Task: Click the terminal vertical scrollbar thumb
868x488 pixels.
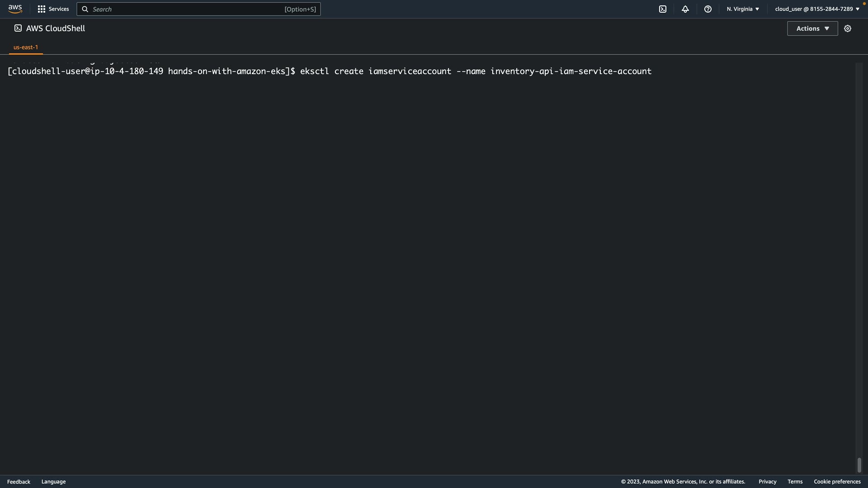Action: click(x=859, y=465)
